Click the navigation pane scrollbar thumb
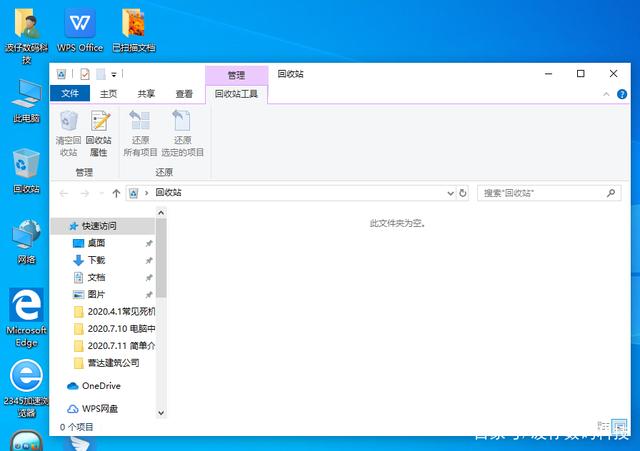 (161, 258)
